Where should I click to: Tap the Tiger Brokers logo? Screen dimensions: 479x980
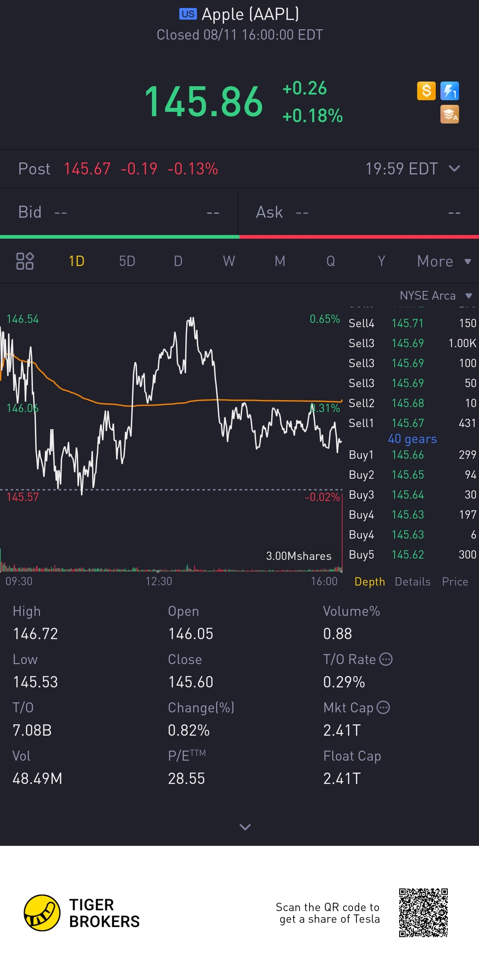82,913
